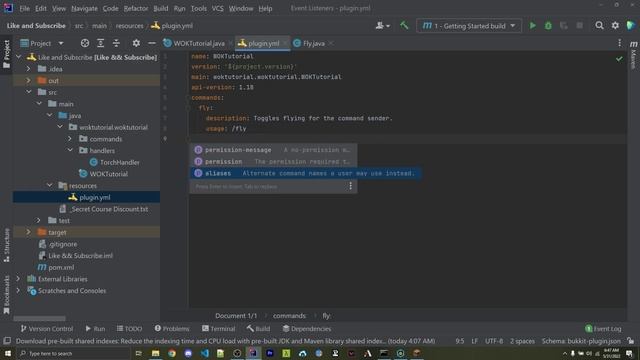Viewport: 640px width, 360px height.
Task: Expand the .idea folder
Action: click(28, 69)
